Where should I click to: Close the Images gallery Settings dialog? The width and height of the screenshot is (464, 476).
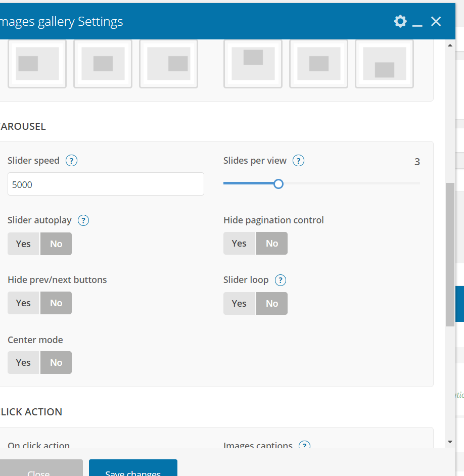tap(436, 21)
